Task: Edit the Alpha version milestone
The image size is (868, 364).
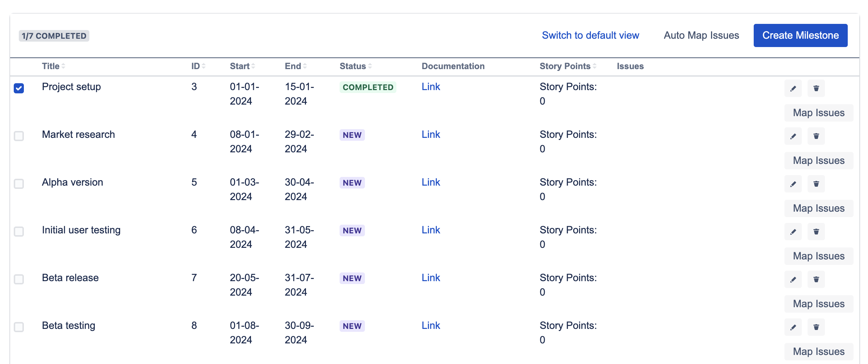Action: [x=793, y=184]
